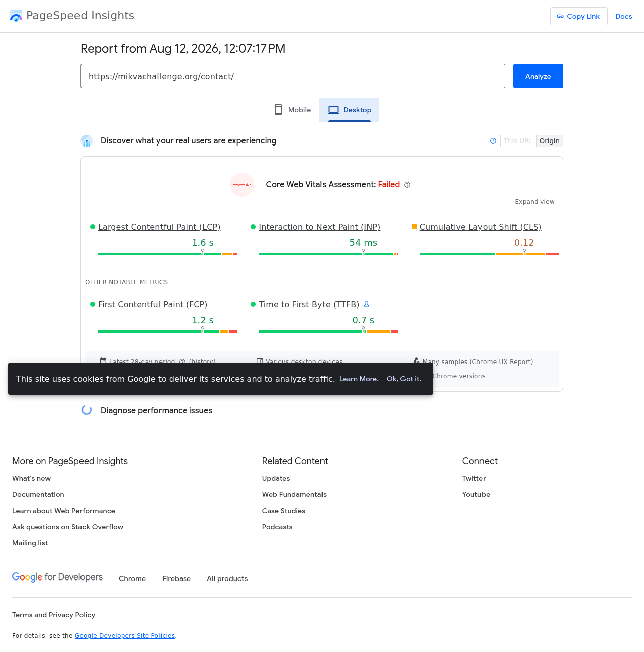
Task: Click the FCP value 1.2 s
Action: point(203,320)
